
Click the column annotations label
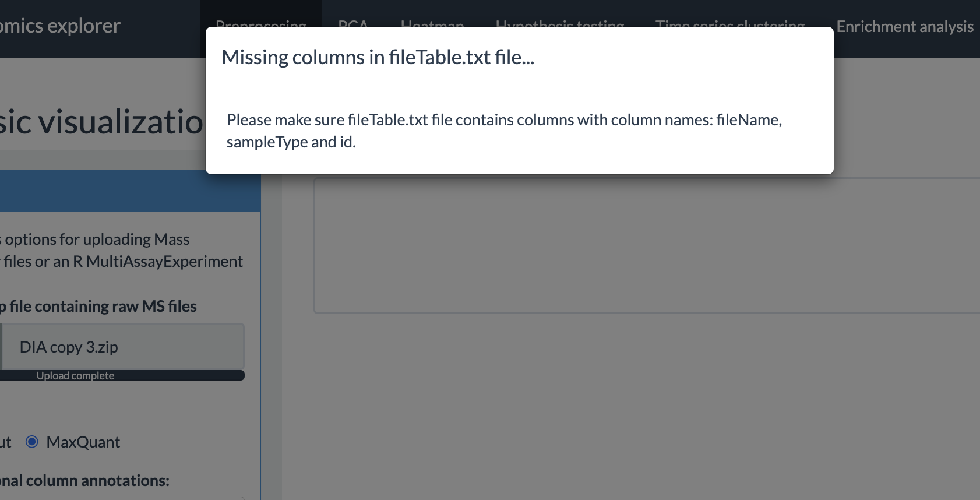[84, 480]
